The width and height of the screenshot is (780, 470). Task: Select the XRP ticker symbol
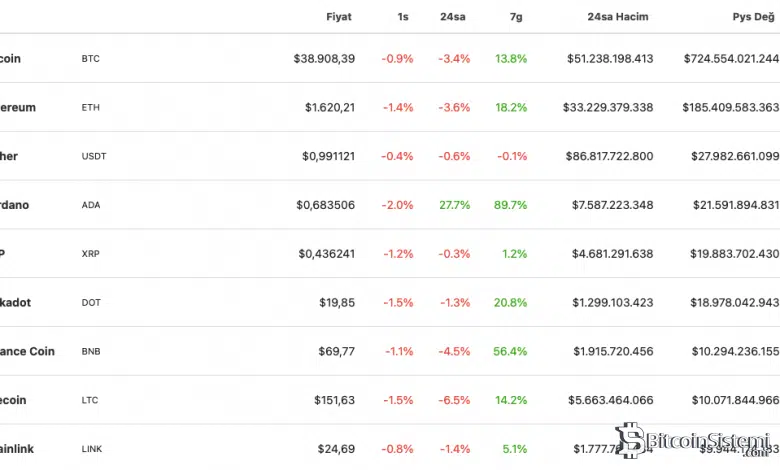91,254
